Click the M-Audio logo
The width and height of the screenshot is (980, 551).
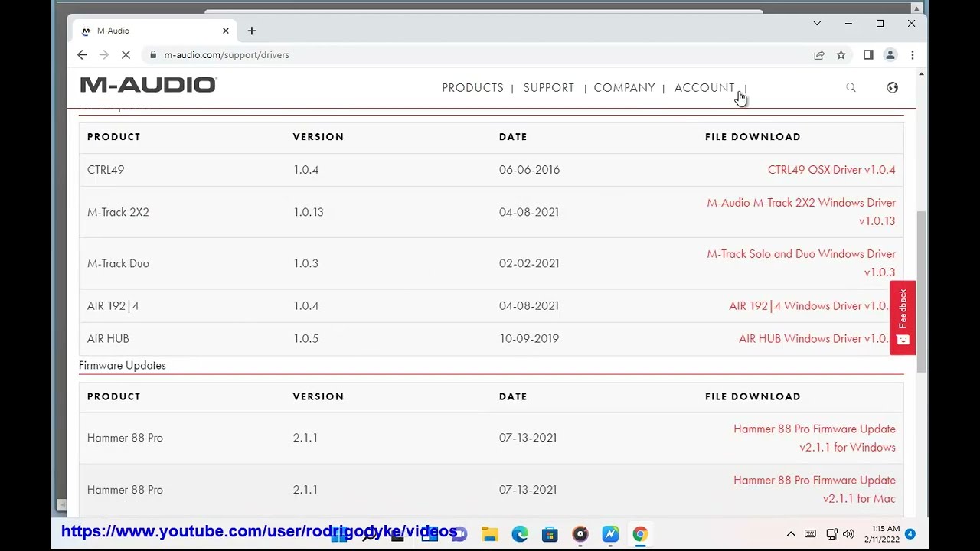[x=149, y=85]
